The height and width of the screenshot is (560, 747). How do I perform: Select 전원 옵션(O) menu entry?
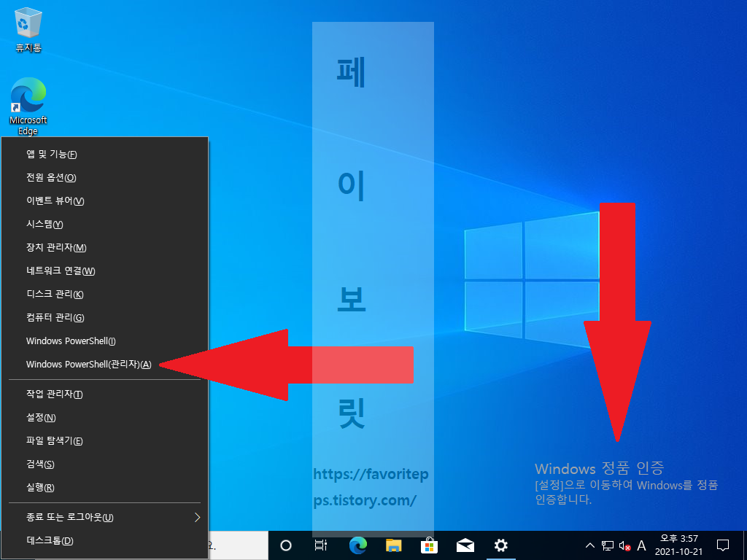(105, 178)
